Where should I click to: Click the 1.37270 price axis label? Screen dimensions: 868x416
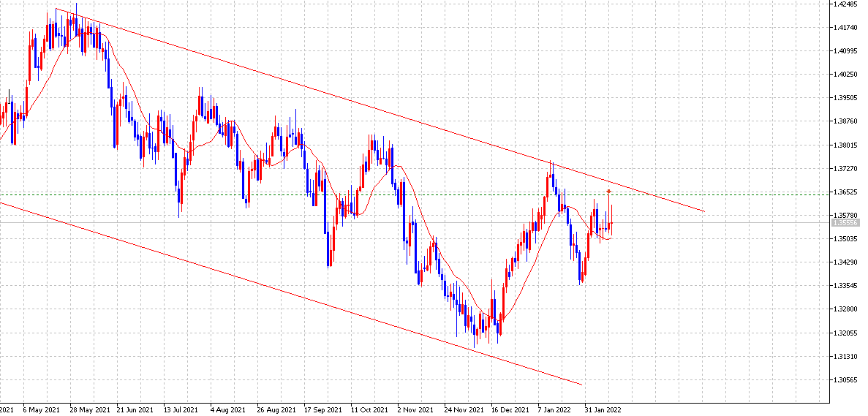(846, 168)
